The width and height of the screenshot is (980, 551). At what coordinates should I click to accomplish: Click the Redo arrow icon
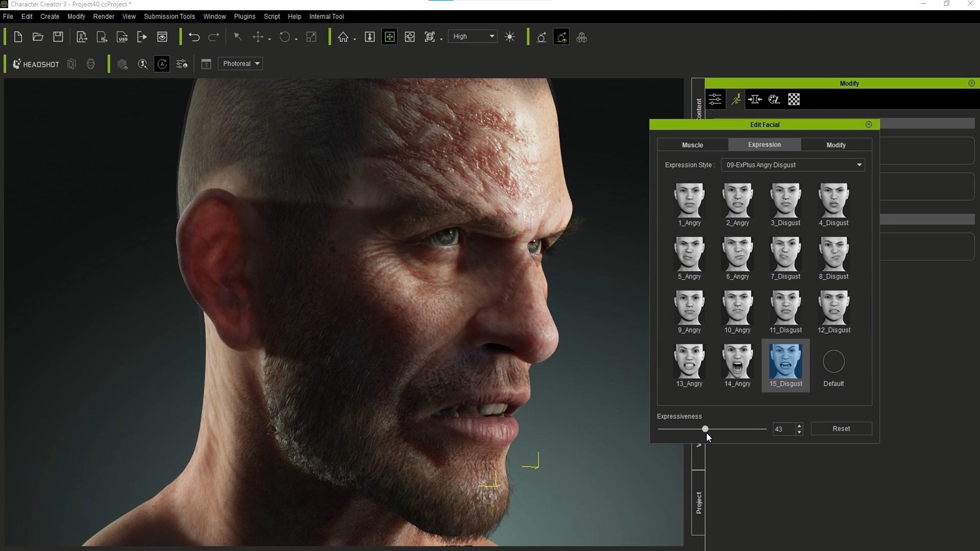[214, 37]
